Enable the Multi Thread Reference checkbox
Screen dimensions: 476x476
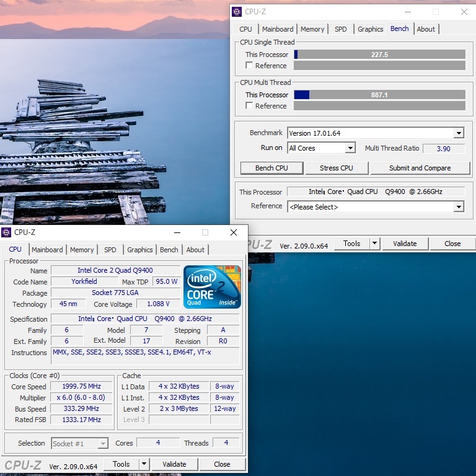click(249, 105)
